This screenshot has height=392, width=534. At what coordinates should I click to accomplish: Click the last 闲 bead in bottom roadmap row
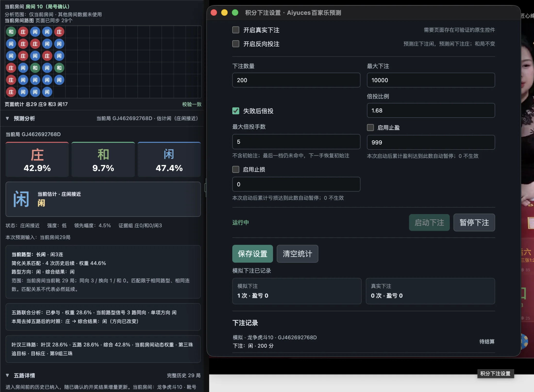(47, 92)
